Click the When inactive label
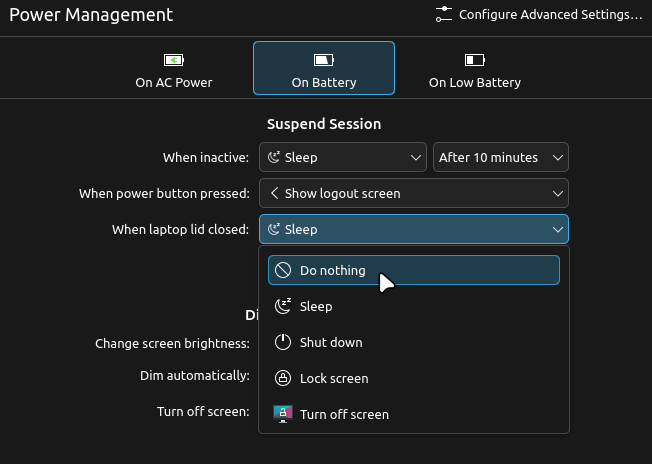 tap(206, 158)
